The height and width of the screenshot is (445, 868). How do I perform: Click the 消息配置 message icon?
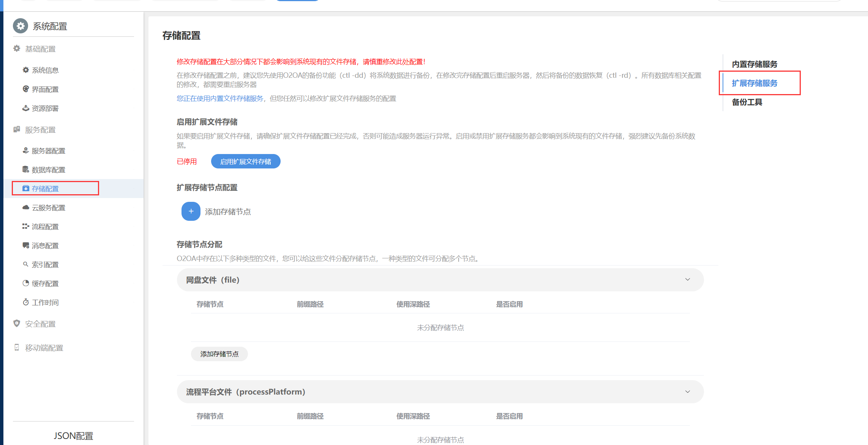coord(25,245)
